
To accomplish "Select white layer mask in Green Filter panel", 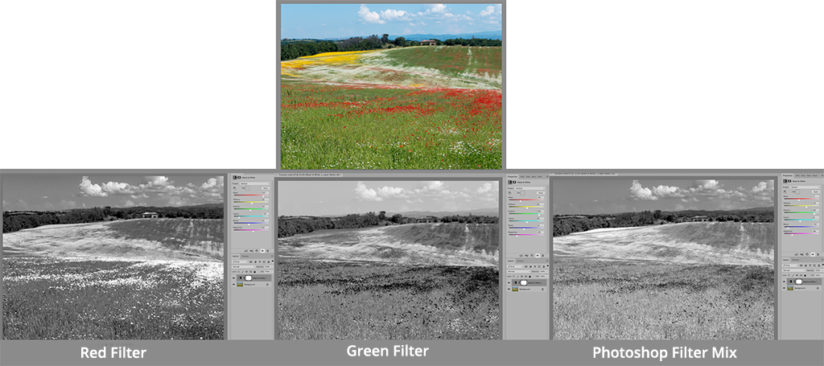I will tap(523, 282).
